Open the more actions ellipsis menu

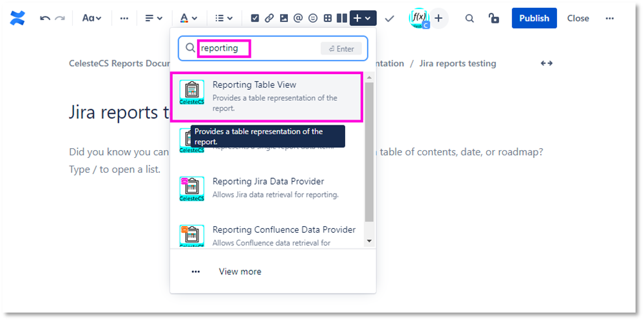610,18
